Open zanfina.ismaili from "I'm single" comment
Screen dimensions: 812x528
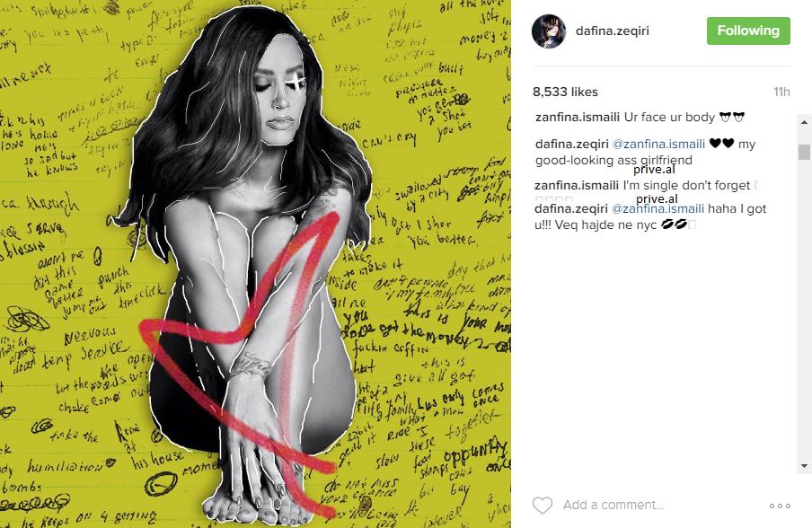point(577,185)
